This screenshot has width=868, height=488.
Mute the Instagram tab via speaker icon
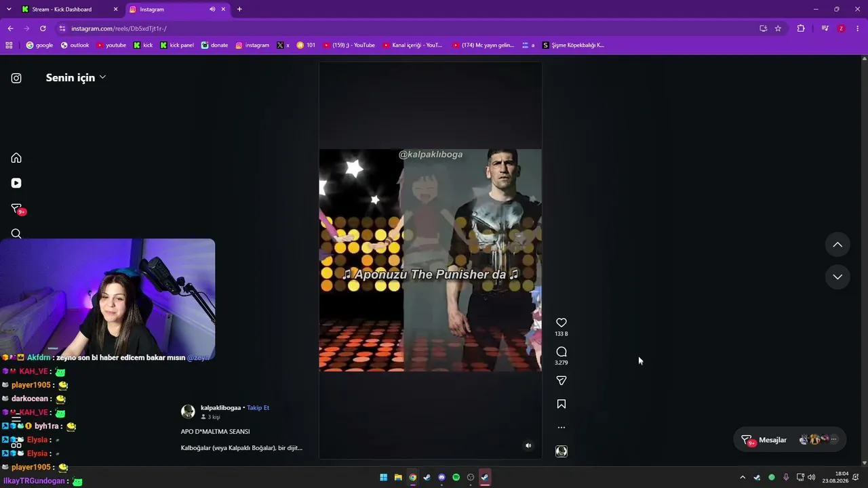(x=212, y=9)
